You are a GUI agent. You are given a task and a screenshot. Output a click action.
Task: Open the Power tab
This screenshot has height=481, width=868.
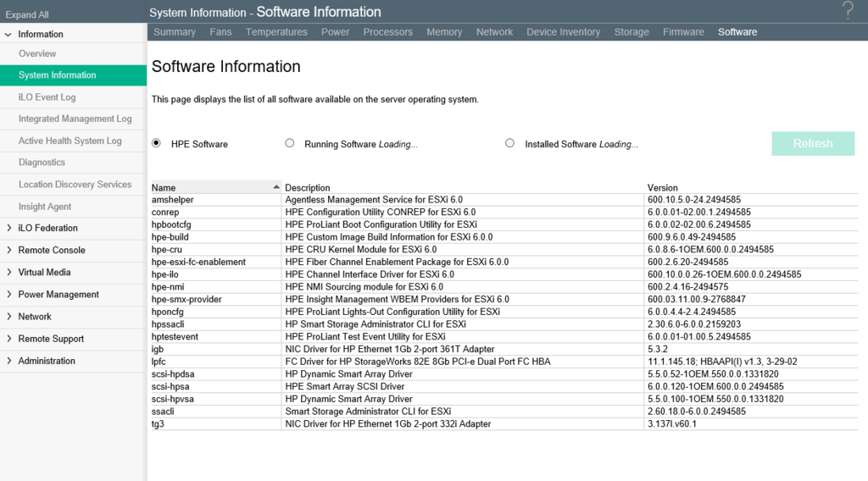pyautogui.click(x=335, y=32)
